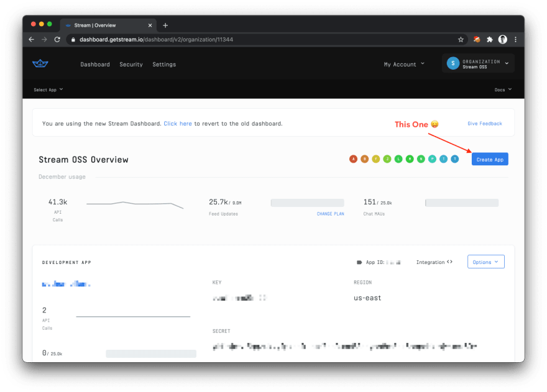Open the blurred development app name link
The height and width of the screenshot is (392, 547).
67,284
